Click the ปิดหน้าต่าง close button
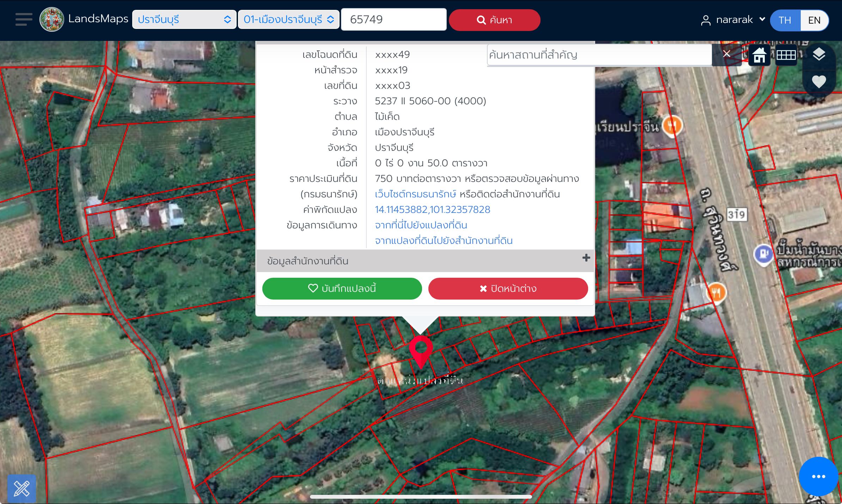The height and width of the screenshot is (504, 842). point(508,288)
